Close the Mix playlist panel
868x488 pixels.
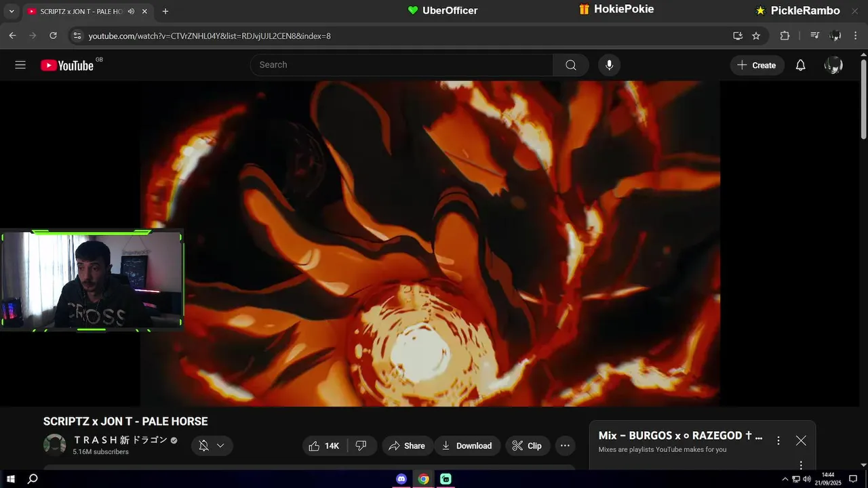(801, 441)
